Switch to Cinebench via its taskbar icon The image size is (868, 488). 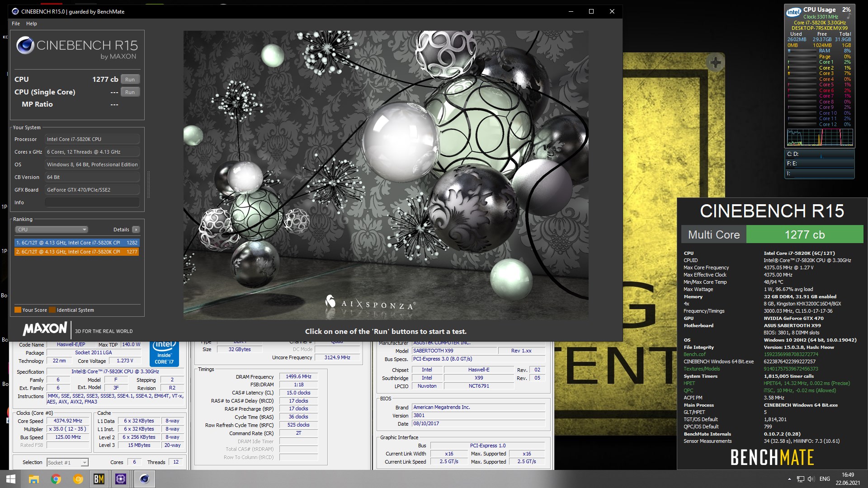tap(145, 479)
